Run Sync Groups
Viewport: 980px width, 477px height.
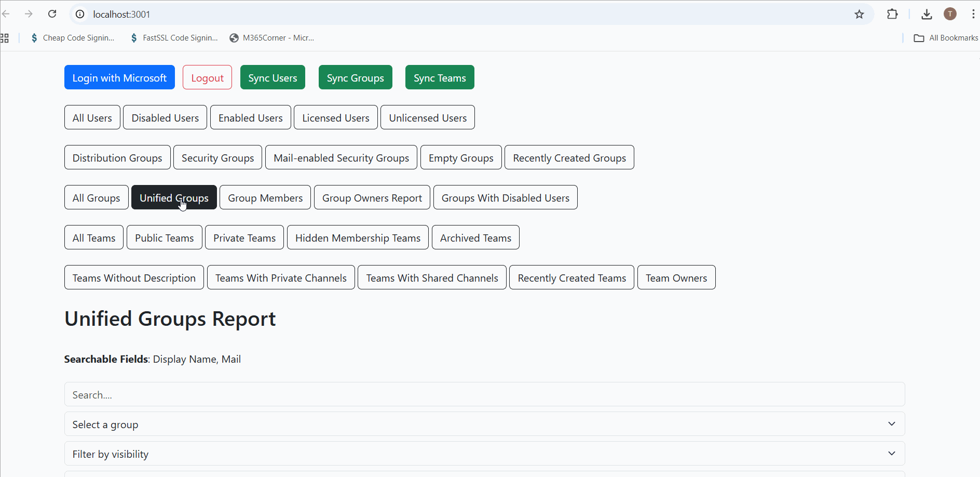[x=355, y=77]
